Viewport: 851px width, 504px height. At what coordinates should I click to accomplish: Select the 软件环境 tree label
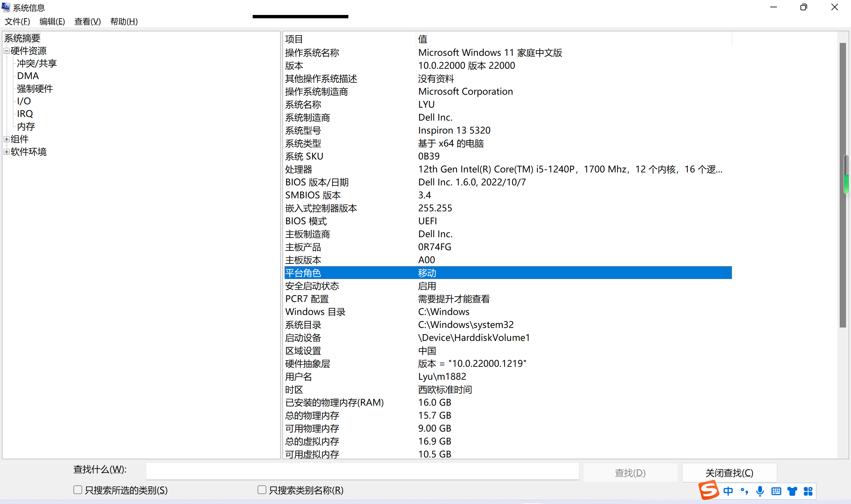(29, 152)
